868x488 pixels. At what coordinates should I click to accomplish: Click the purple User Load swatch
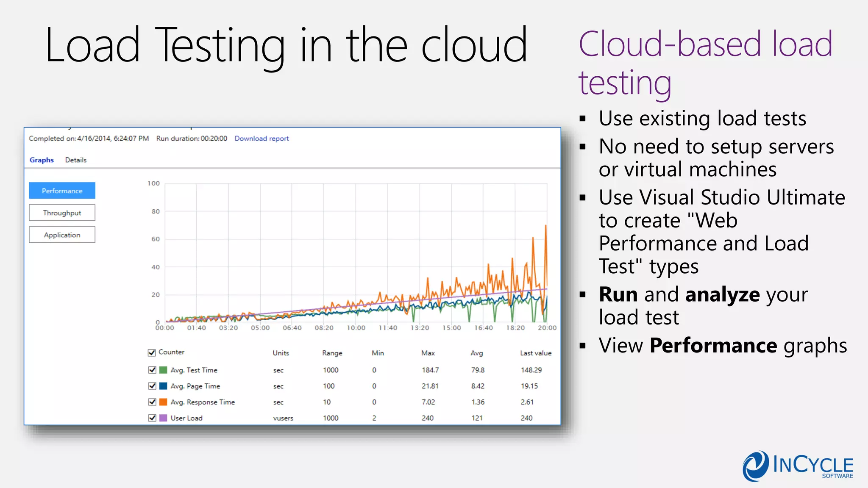click(163, 418)
